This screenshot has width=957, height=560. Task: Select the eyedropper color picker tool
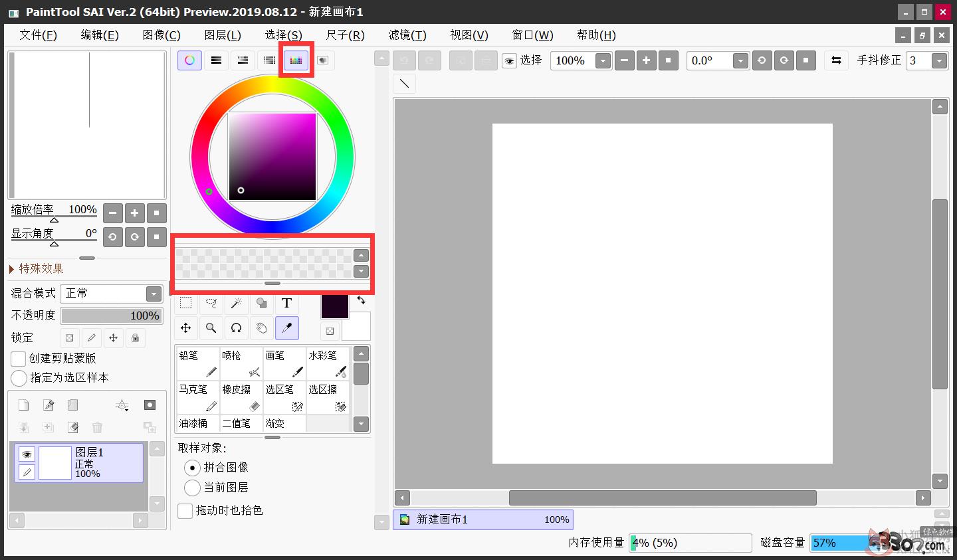tap(286, 327)
